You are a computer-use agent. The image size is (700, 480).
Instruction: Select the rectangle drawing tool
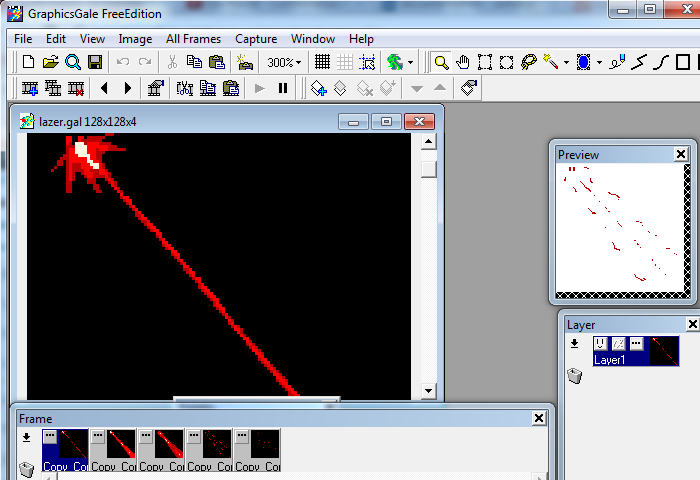coord(683,62)
